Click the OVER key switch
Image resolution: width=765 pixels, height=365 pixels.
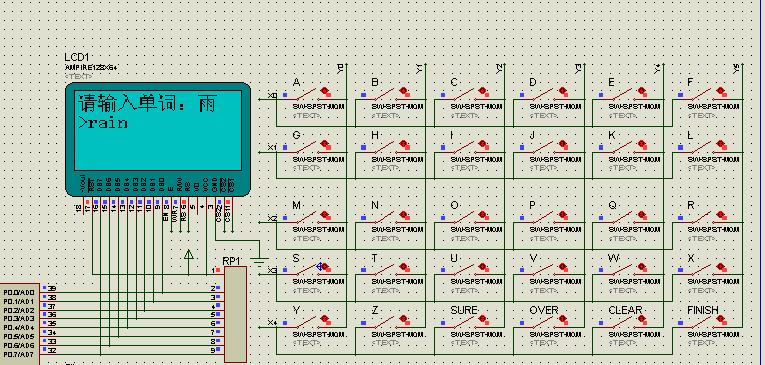click(542, 320)
